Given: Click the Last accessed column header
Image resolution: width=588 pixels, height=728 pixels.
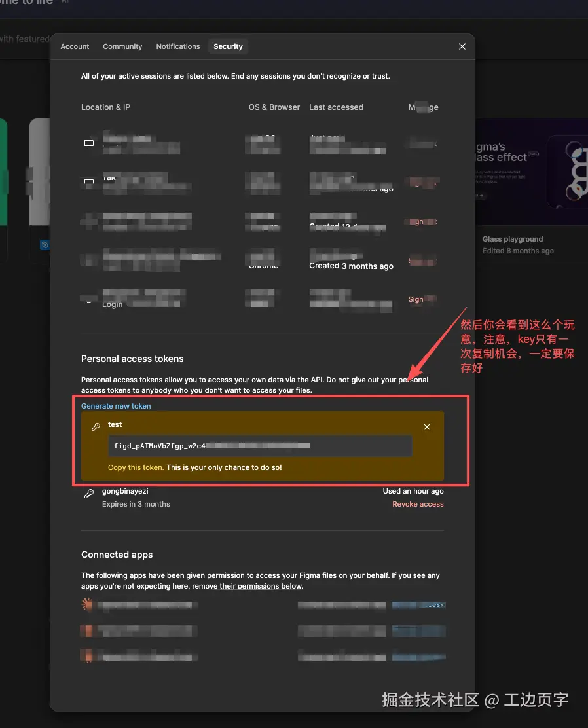Looking at the screenshot, I should [x=337, y=107].
